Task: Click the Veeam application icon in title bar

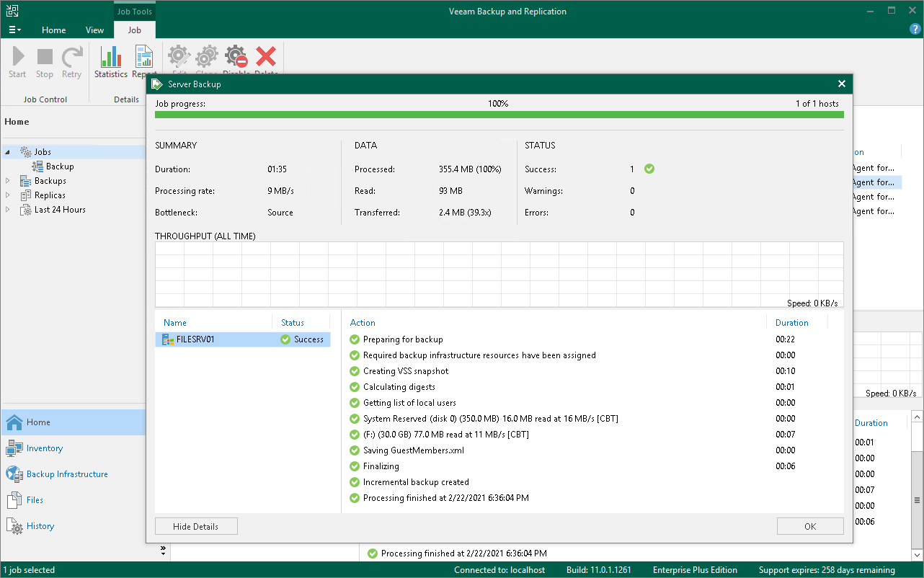Action: click(x=12, y=11)
